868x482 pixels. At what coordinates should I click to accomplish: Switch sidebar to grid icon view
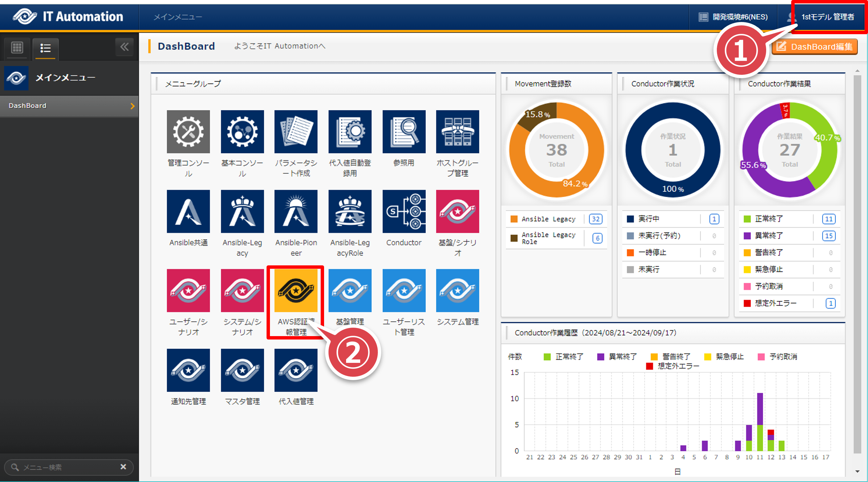pyautogui.click(x=17, y=48)
